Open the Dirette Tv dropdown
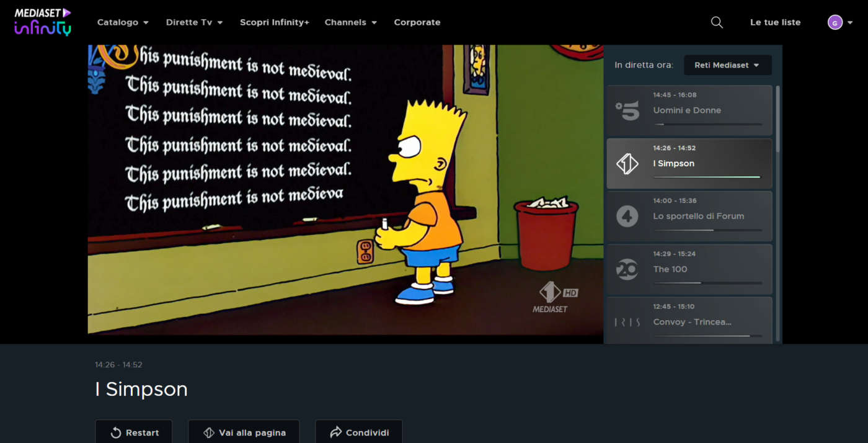The height and width of the screenshot is (443, 868). pos(193,22)
